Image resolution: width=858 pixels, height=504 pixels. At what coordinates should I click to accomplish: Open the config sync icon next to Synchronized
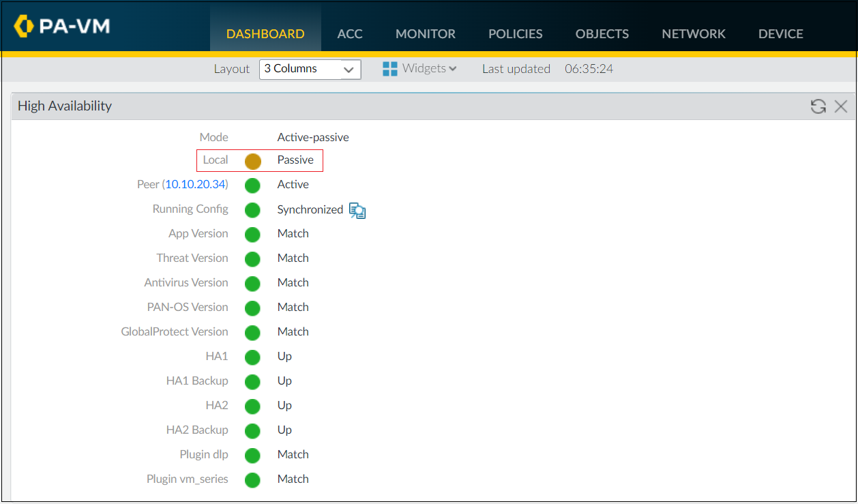click(357, 210)
